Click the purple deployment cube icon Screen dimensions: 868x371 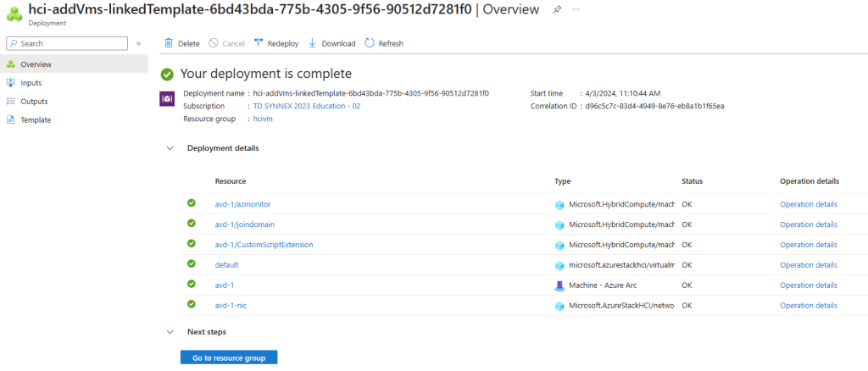tap(167, 98)
